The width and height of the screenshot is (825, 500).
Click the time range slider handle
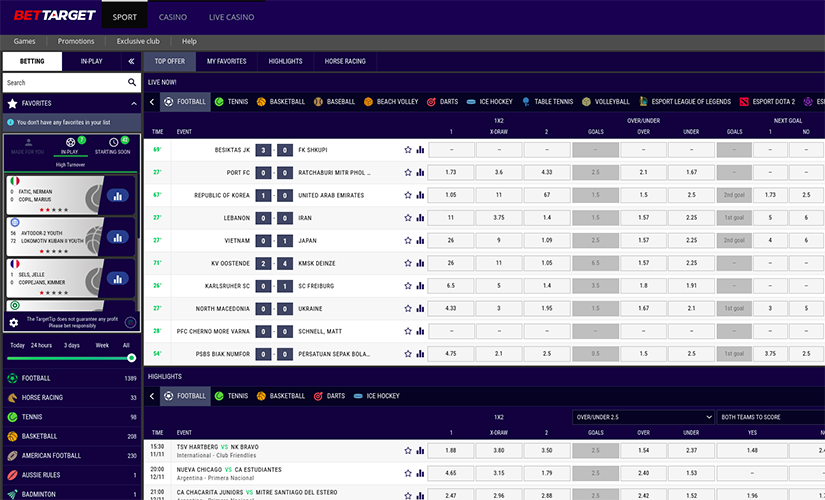[x=132, y=358]
